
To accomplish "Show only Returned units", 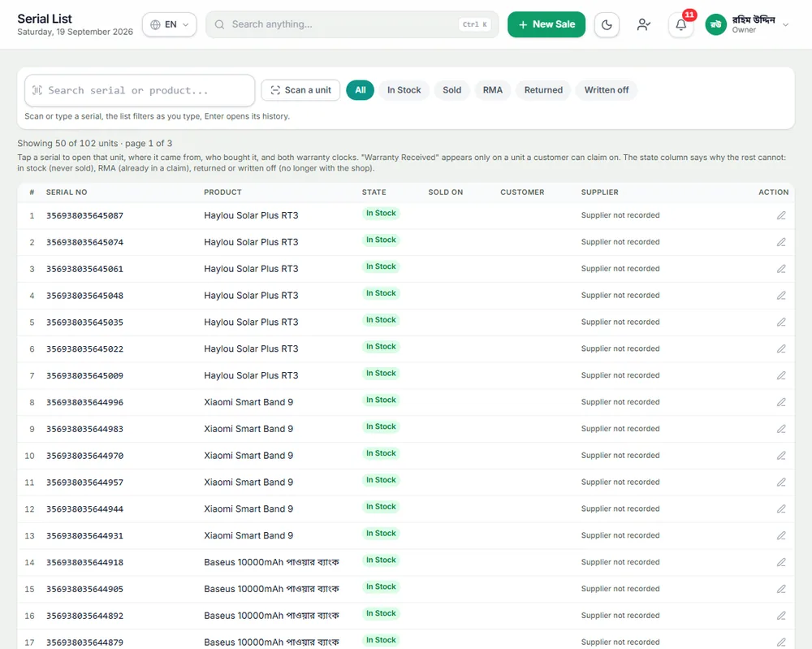I will (543, 90).
